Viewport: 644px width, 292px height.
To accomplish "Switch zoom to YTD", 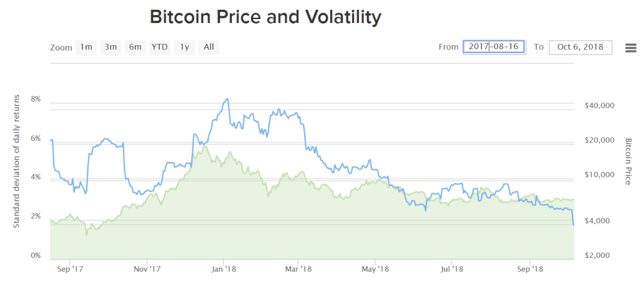I will 160,47.
